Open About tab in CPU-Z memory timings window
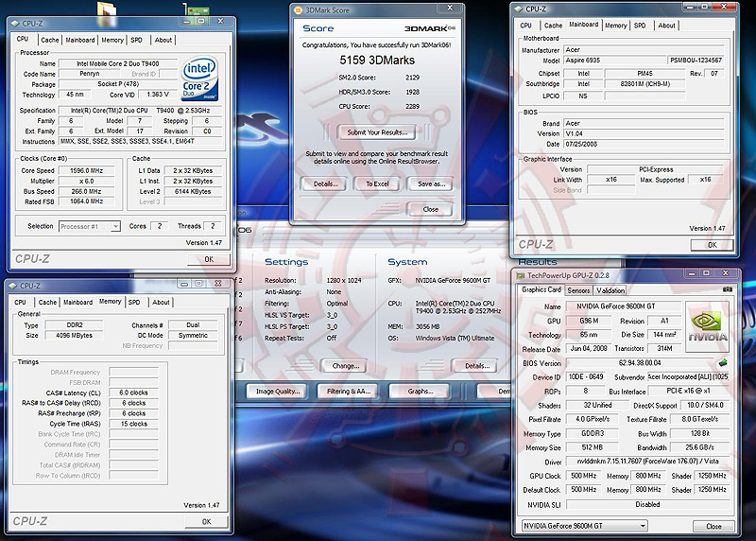The height and width of the screenshot is (541, 756). [161, 302]
